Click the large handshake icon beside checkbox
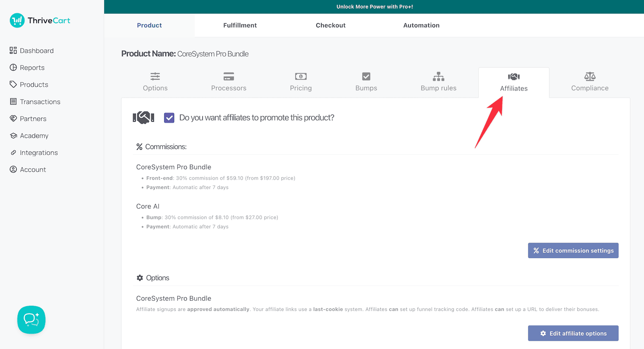This screenshot has width=644, height=349. point(143,117)
